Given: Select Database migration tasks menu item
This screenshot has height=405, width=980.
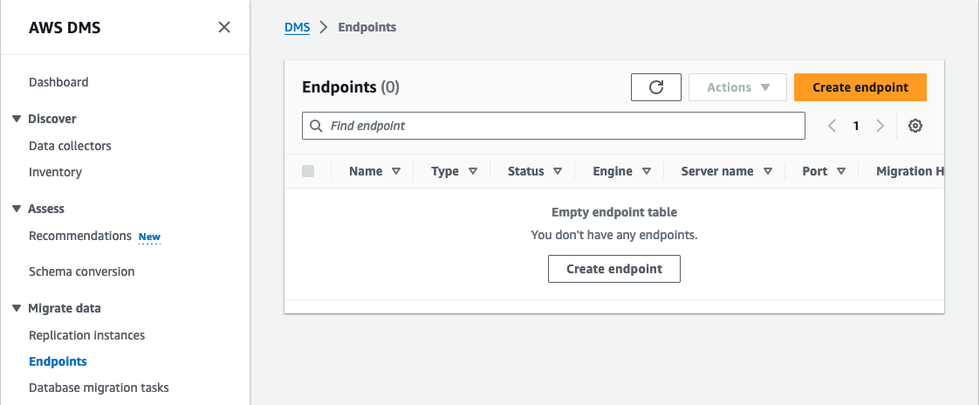Looking at the screenshot, I should coord(99,388).
